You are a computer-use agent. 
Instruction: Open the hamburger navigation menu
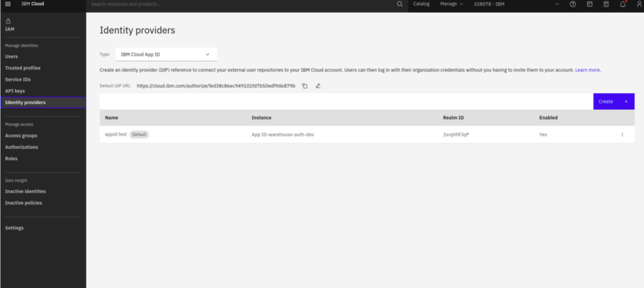click(x=8, y=4)
